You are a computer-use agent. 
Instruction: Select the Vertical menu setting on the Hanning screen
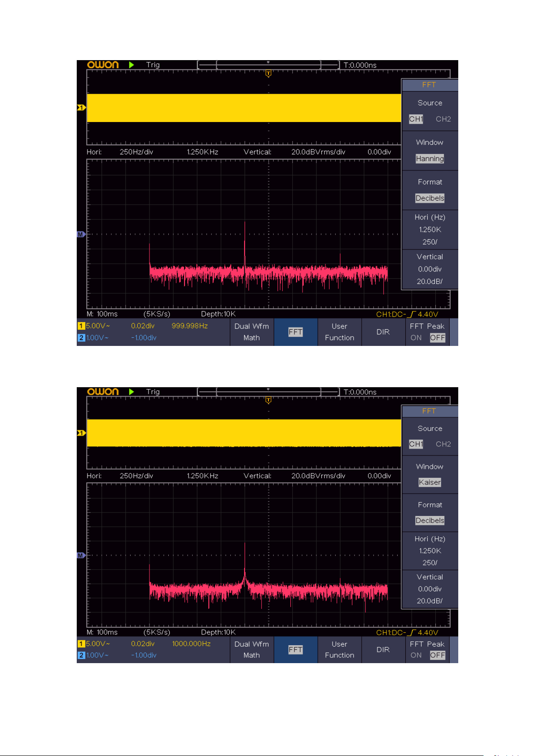[x=430, y=269]
